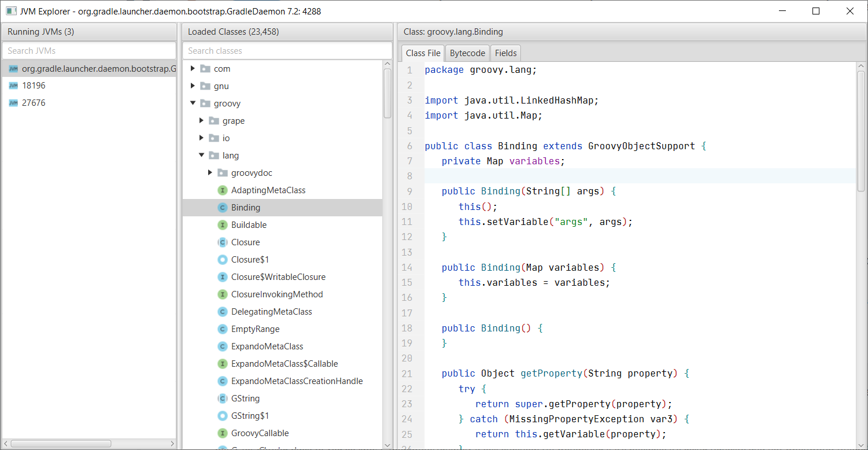Select JVM process 27676

click(88, 103)
